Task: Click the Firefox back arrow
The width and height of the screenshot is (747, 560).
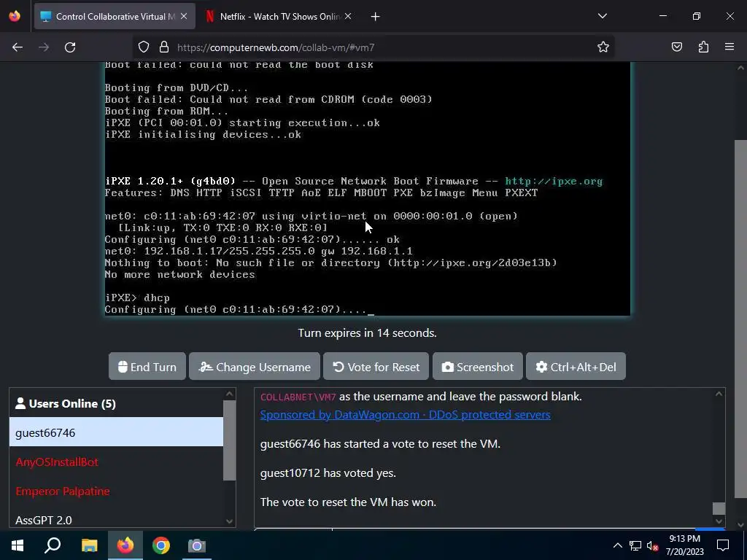Action: (x=18, y=47)
